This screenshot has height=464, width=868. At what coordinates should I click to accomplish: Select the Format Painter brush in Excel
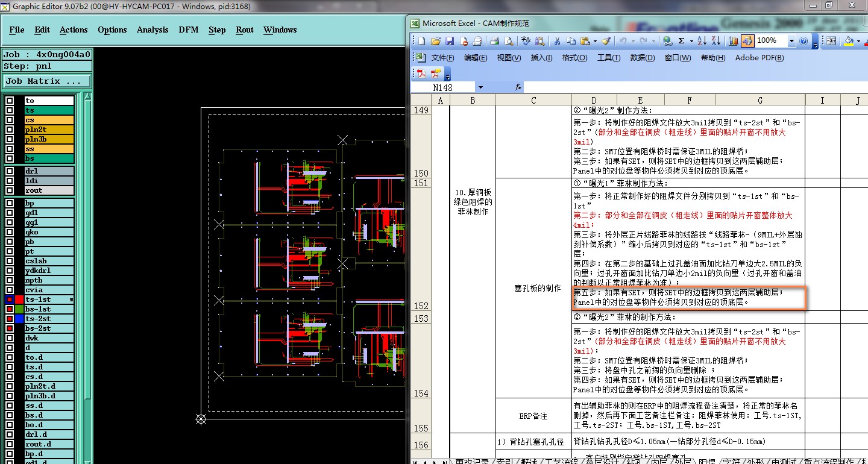[606, 41]
